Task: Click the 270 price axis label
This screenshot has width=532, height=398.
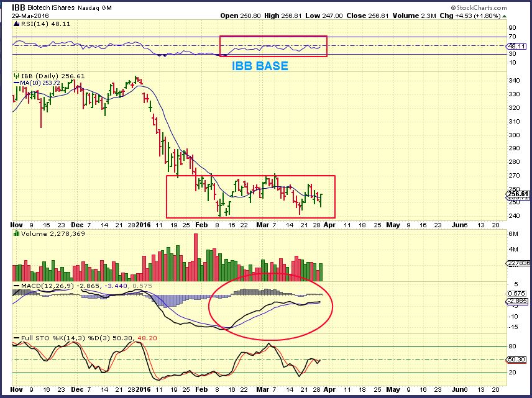Action: click(515, 176)
